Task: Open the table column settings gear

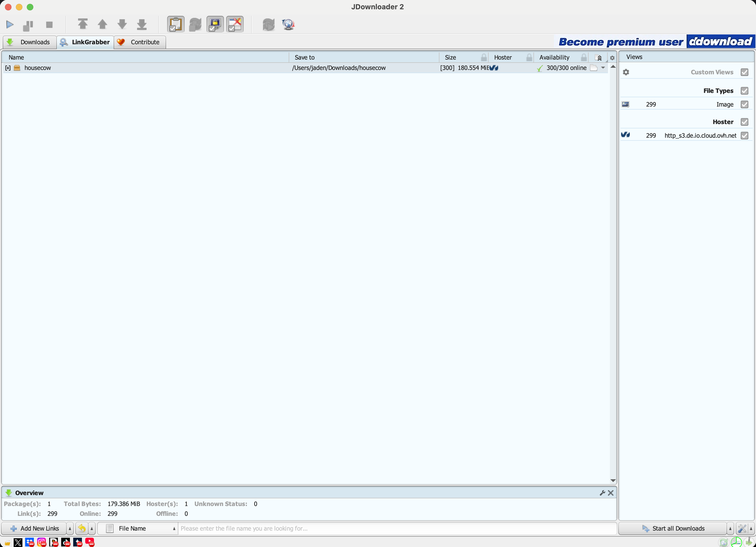Action: [x=612, y=58]
